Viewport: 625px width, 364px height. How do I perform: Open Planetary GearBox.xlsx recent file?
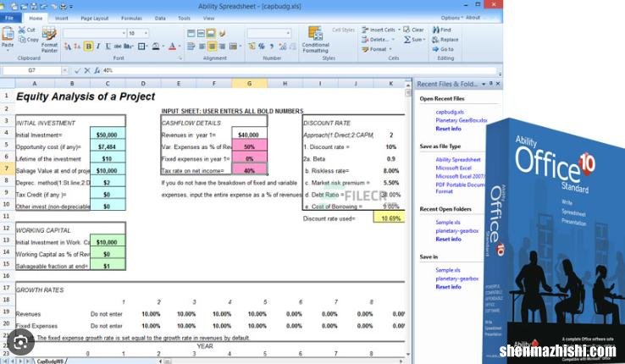pyautogui.click(x=462, y=120)
